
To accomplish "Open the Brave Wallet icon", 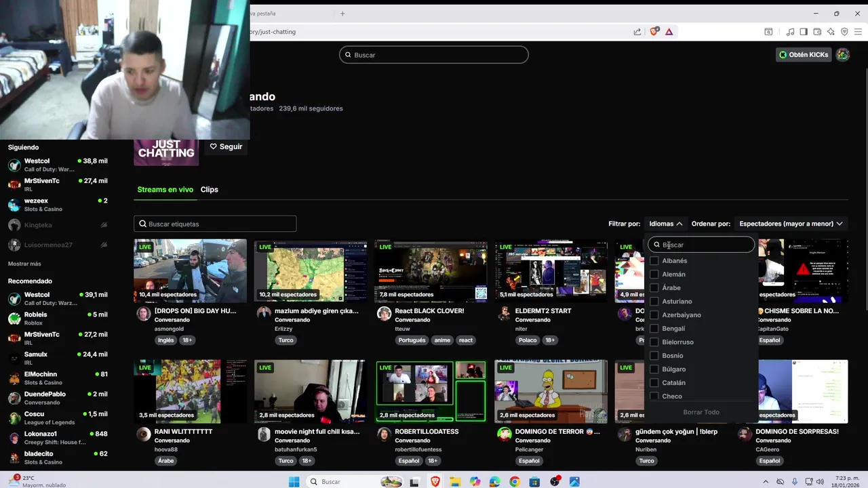I will pyautogui.click(x=817, y=31).
